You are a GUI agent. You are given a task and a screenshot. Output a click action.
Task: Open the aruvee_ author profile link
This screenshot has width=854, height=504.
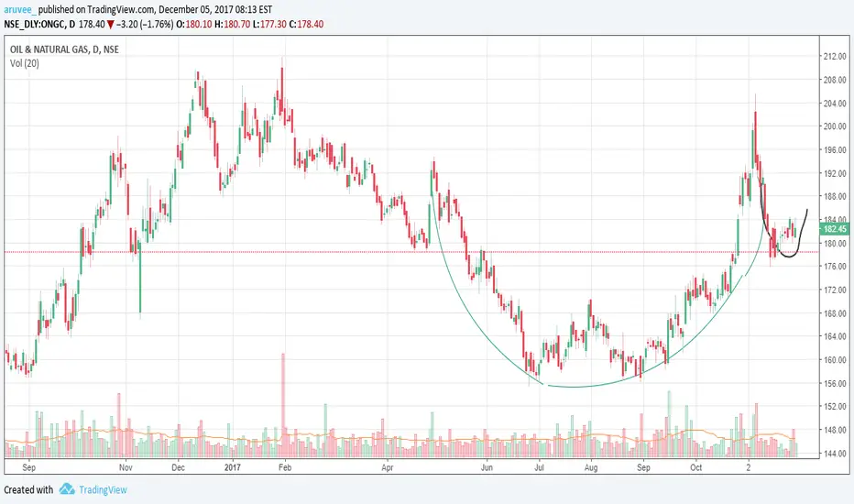(19, 9)
